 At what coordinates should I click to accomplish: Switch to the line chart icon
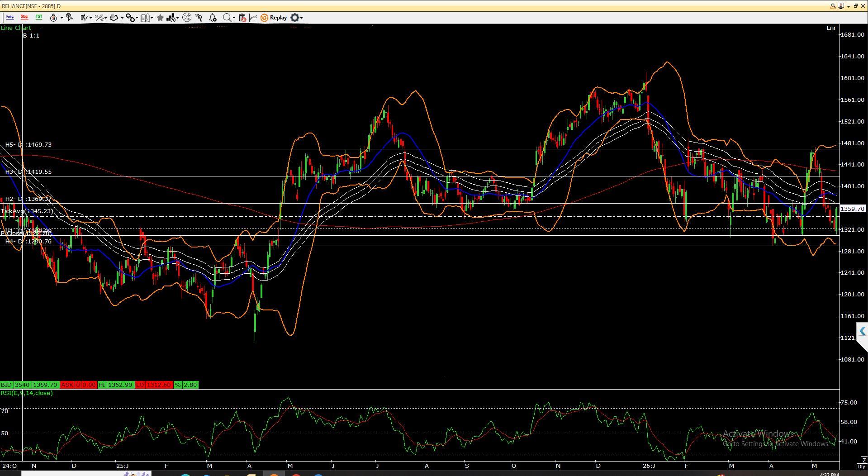[253, 18]
